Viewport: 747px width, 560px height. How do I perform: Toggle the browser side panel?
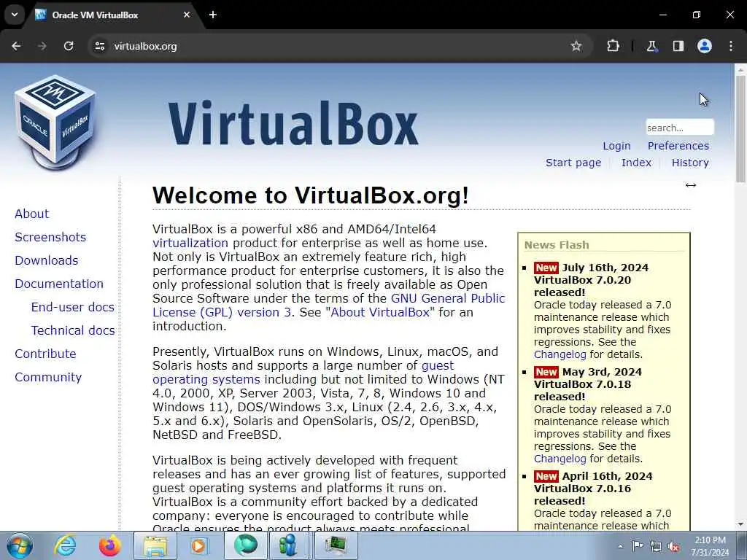[x=678, y=46]
